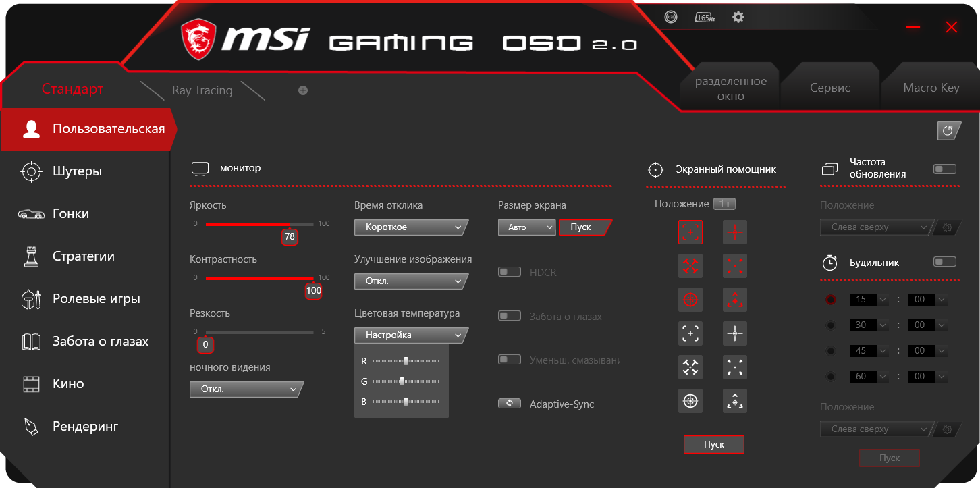Click the reset arrow button

(x=948, y=131)
